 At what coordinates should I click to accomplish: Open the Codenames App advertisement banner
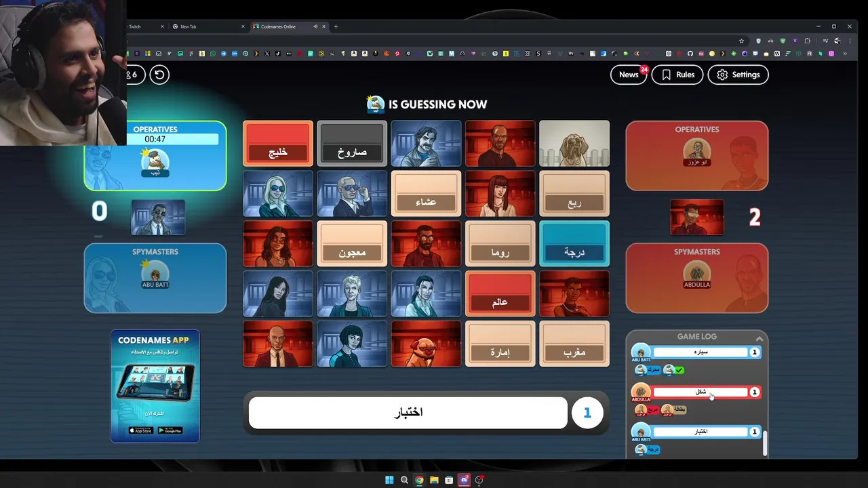tap(155, 386)
